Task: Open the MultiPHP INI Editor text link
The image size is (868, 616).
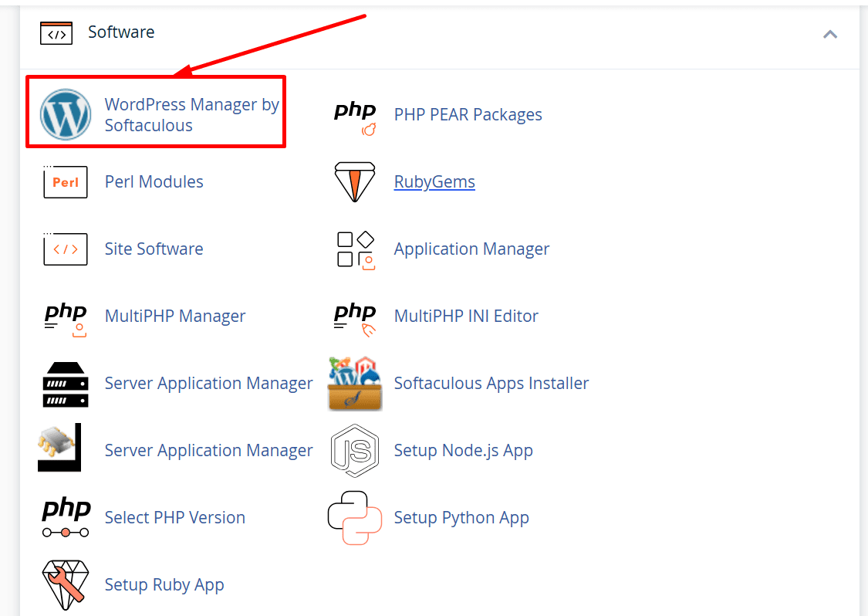Action: tap(466, 316)
